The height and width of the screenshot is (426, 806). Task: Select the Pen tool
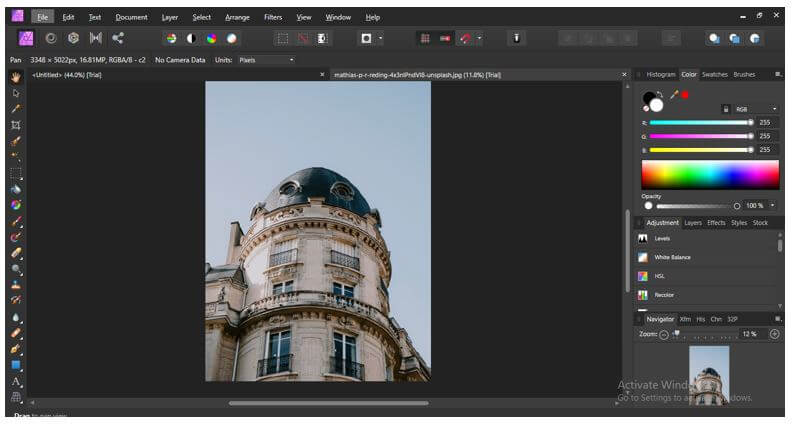(x=16, y=349)
